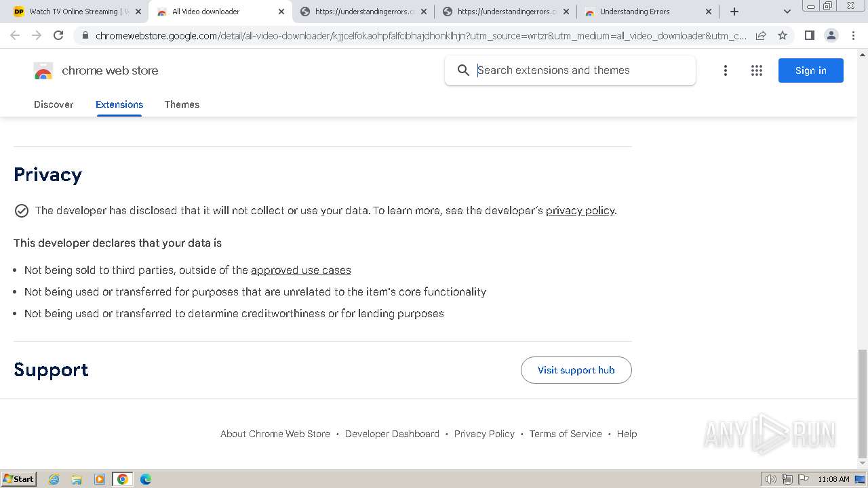Open a new browser tab
Image resolution: width=868 pixels, height=488 pixels.
pyautogui.click(x=734, y=12)
